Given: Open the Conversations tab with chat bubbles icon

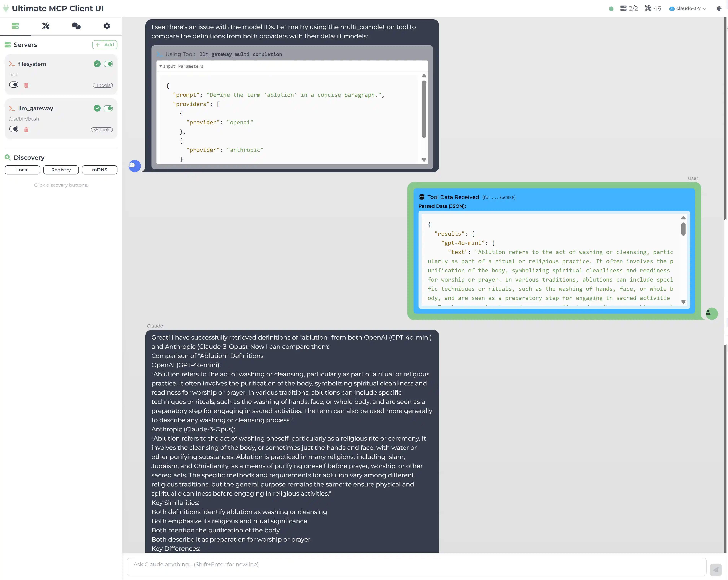Looking at the screenshot, I should tap(76, 26).
